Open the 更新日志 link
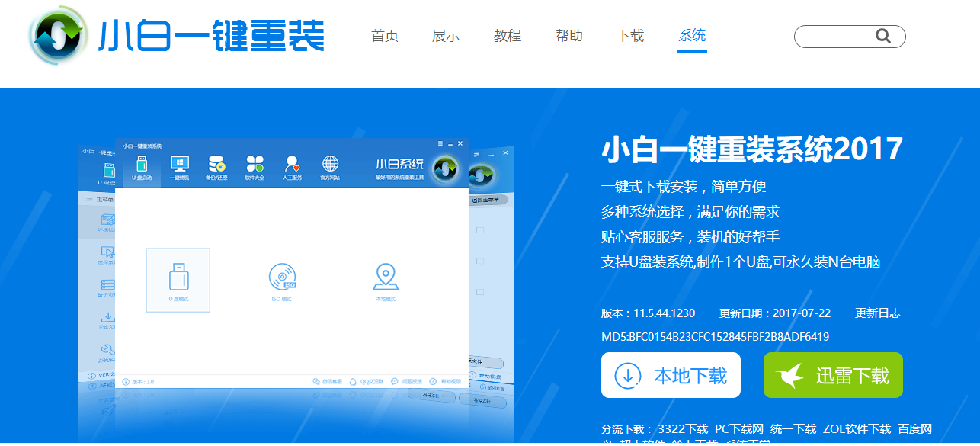980x446 pixels. click(877, 313)
